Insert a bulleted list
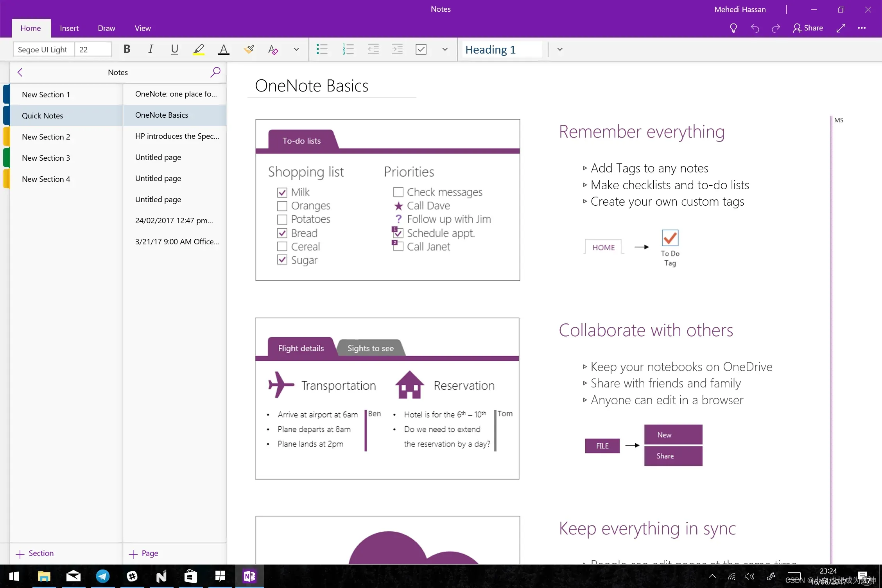Viewport: 882px width, 588px height. coord(322,49)
